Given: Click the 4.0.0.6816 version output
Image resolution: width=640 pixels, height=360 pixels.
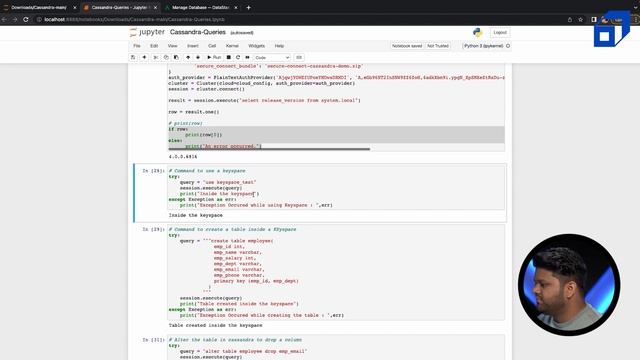Looking at the screenshot, I should coord(183,157).
